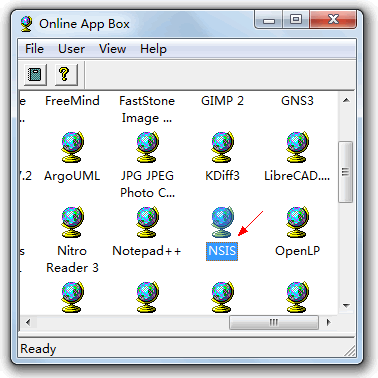378x378 pixels.
Task: Click the GIMP 2 label
Action: click(222, 101)
